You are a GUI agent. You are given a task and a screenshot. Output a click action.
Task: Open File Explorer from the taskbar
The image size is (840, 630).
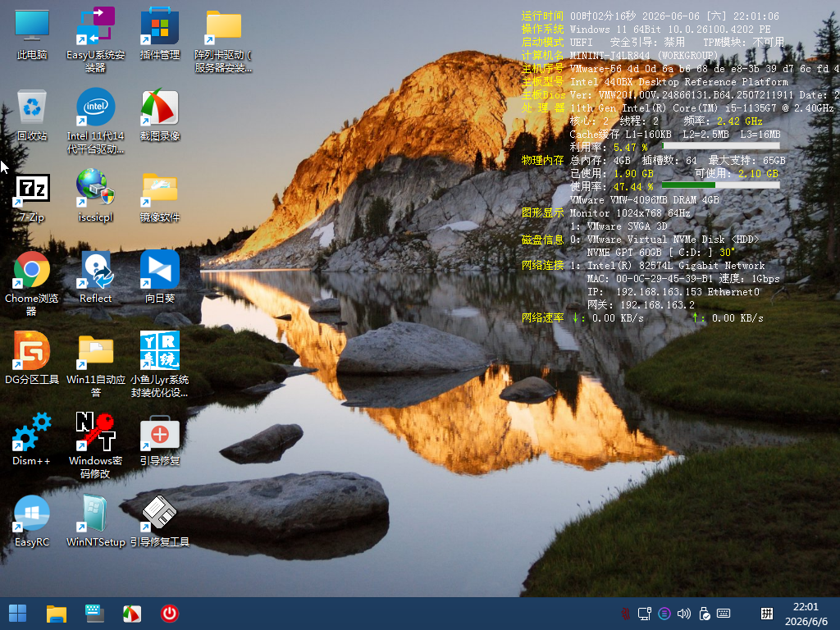[x=57, y=614]
